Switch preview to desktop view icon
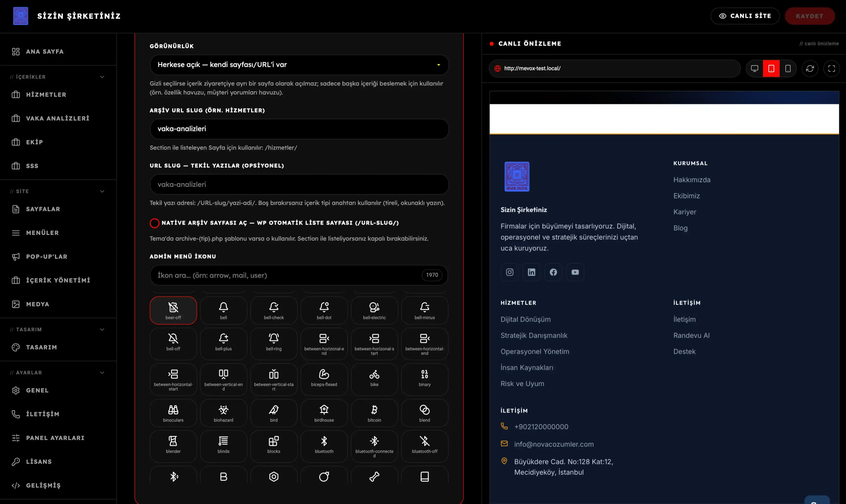 pyautogui.click(x=755, y=69)
